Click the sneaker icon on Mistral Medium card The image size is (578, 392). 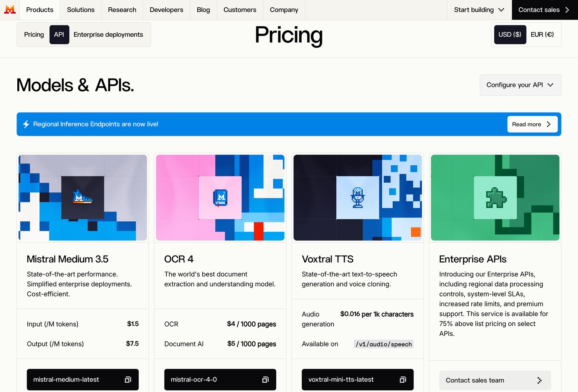pyautogui.click(x=83, y=197)
